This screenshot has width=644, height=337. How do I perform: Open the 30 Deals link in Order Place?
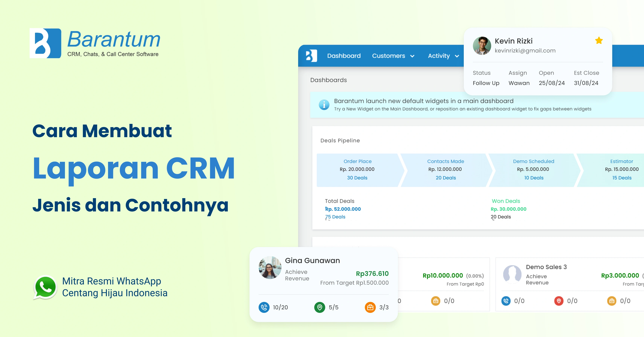(x=357, y=178)
